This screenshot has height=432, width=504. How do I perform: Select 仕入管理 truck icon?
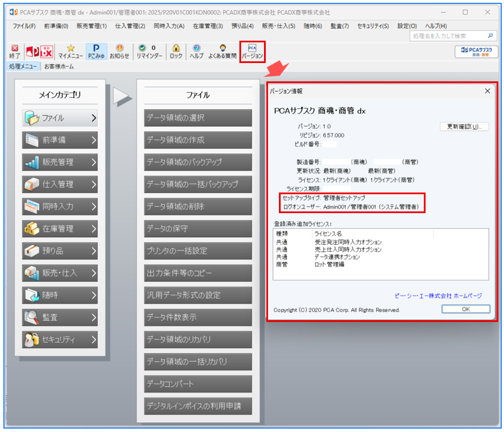[32, 184]
